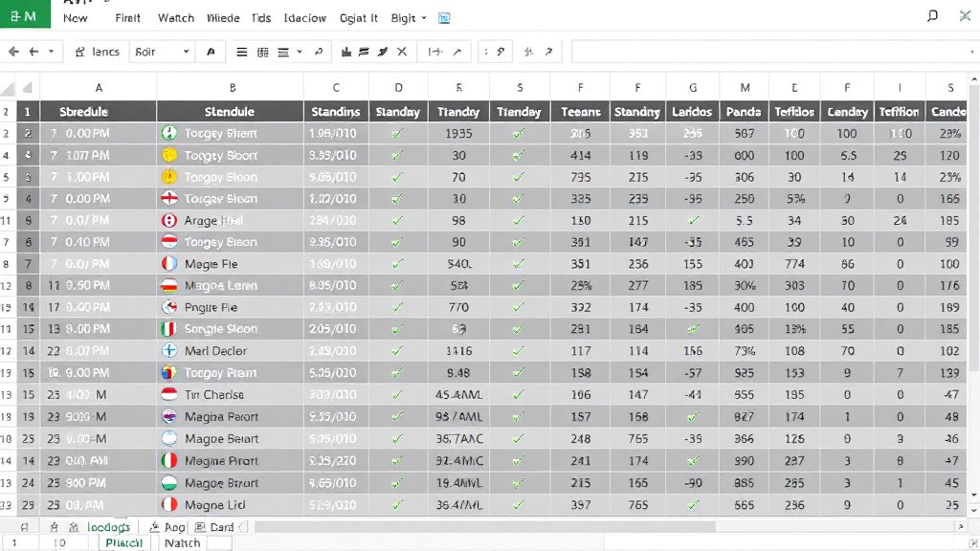Click Tiendey checkmark in Pngire Fle row
980x551 pixels.
click(518, 307)
